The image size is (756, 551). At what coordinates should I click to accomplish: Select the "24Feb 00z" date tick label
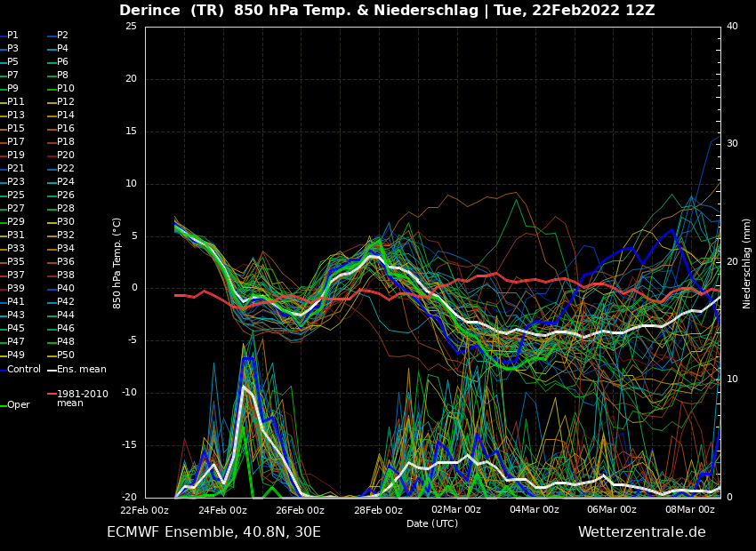point(222,510)
